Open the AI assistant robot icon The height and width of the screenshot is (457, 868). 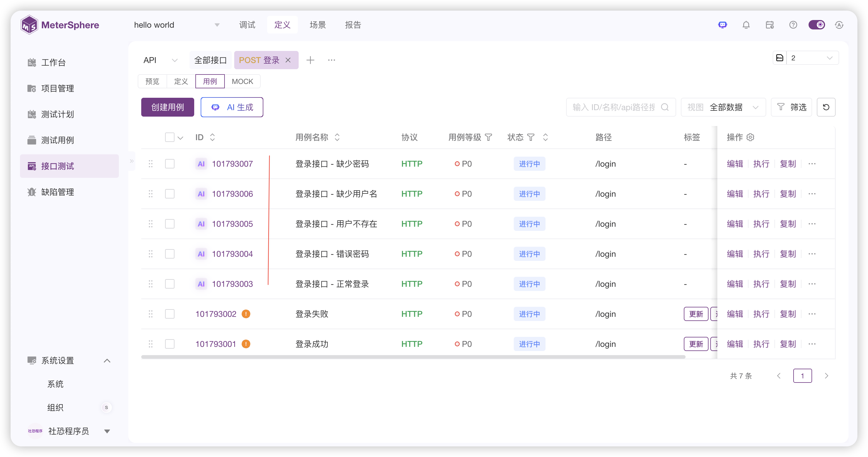pyautogui.click(x=722, y=25)
